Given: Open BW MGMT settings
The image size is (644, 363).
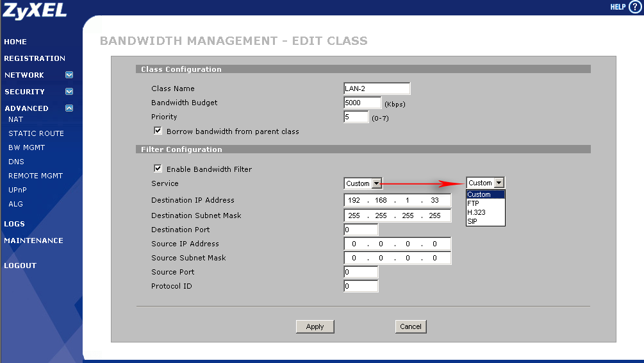Looking at the screenshot, I should point(27,147).
